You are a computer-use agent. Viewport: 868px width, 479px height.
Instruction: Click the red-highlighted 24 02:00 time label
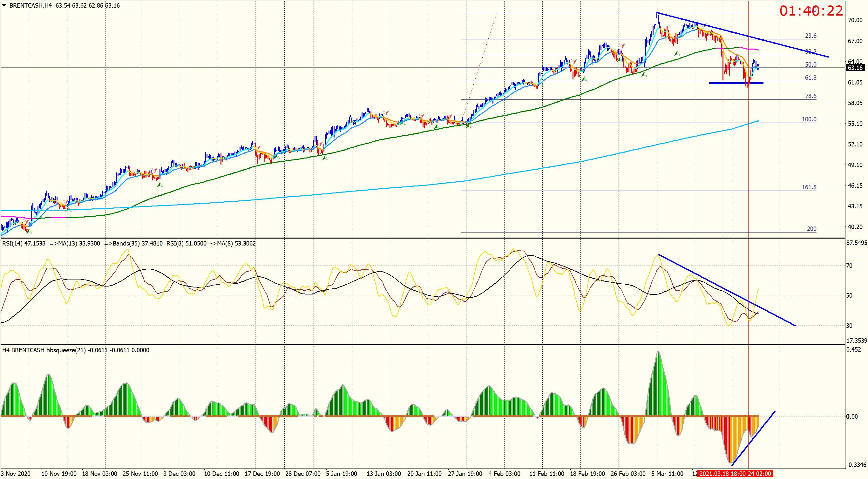tap(759, 474)
